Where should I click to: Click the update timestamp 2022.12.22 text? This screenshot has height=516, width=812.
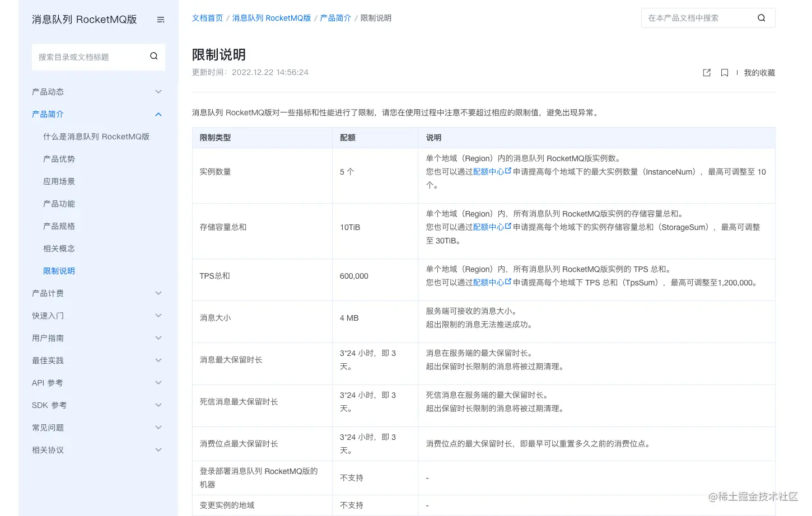[270, 72]
